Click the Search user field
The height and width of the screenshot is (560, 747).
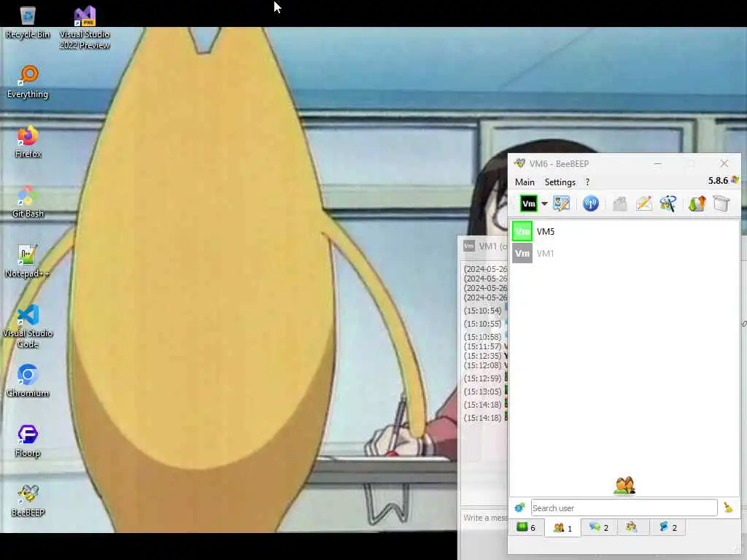click(x=624, y=508)
